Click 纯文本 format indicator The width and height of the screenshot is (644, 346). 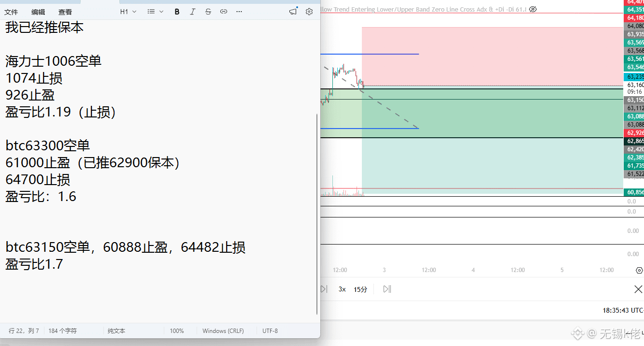[x=116, y=331]
